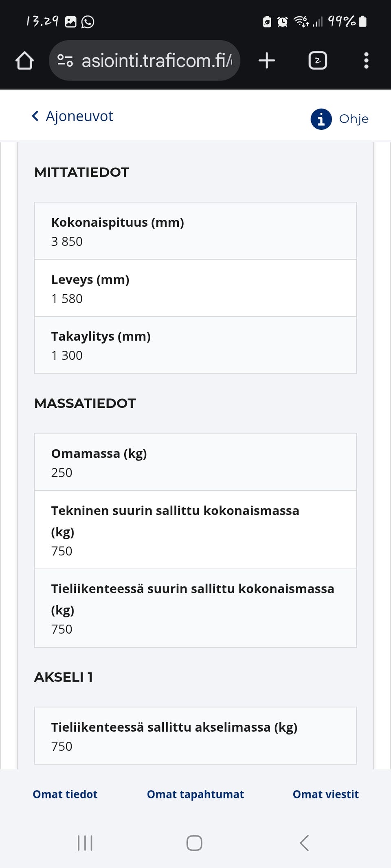Tap the Takaylitys (mm) row
Viewport: 391px width, 868px height.
tap(195, 345)
